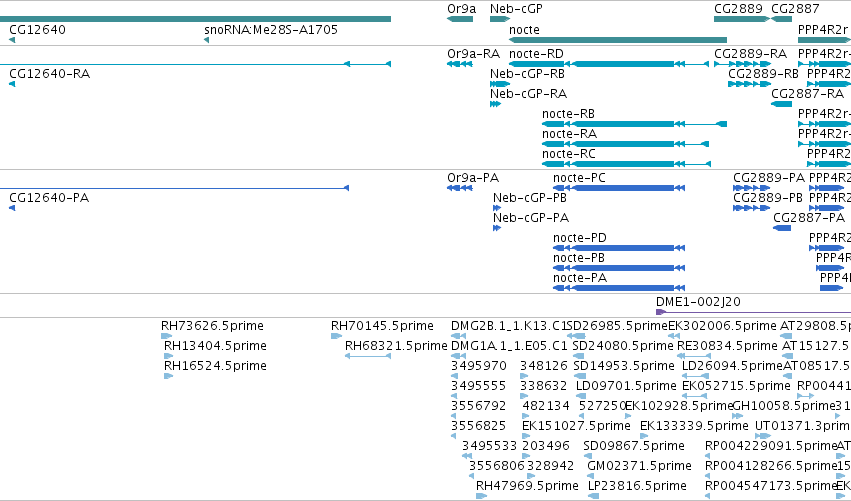Click the nocte-RC transcript label
The height and width of the screenshot is (501, 851).
pos(569,154)
